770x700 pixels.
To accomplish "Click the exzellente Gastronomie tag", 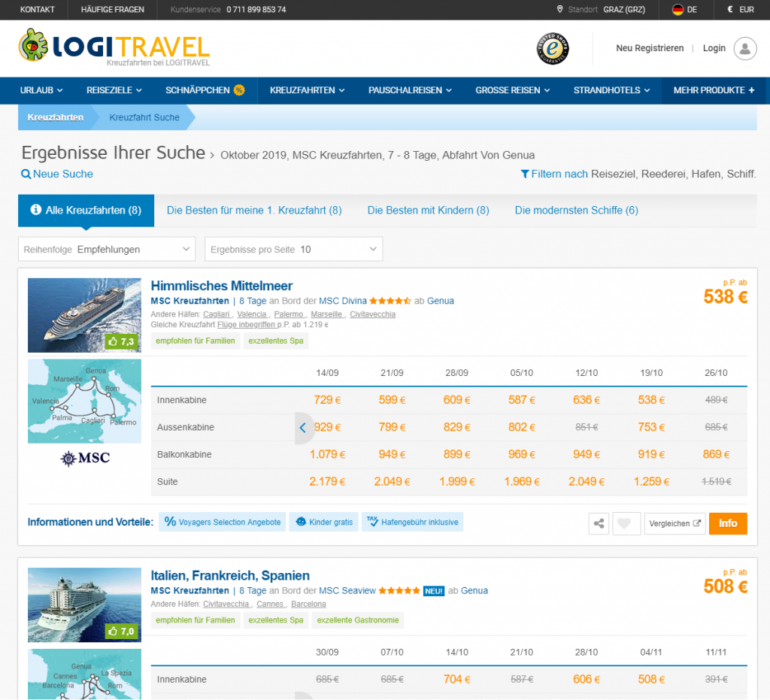I will pos(357,620).
